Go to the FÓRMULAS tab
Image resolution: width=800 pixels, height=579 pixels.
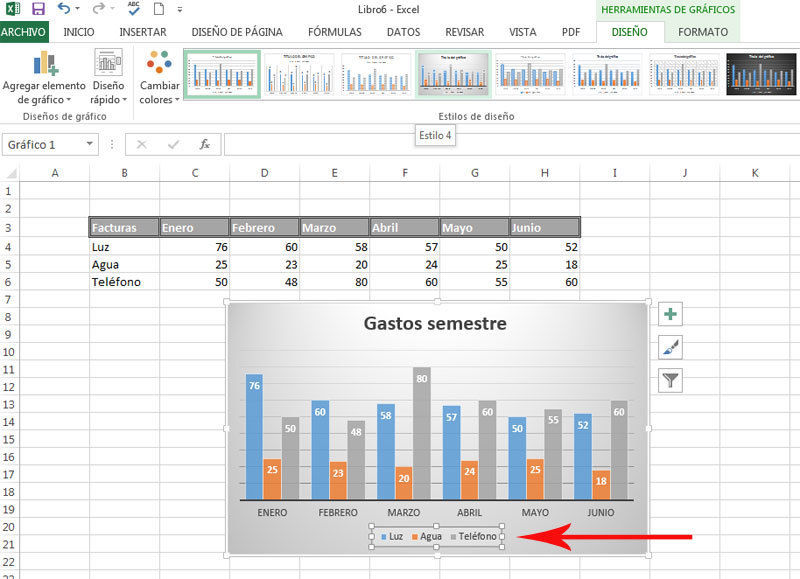coord(335,32)
